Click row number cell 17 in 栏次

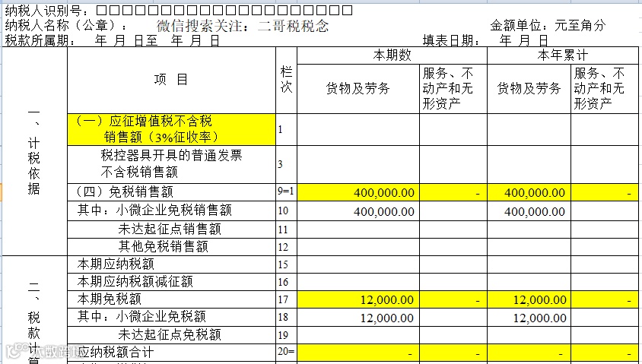[x=287, y=299]
